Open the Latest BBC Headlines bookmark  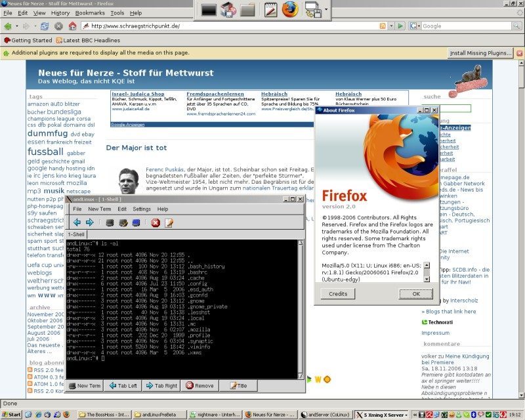[x=88, y=41]
